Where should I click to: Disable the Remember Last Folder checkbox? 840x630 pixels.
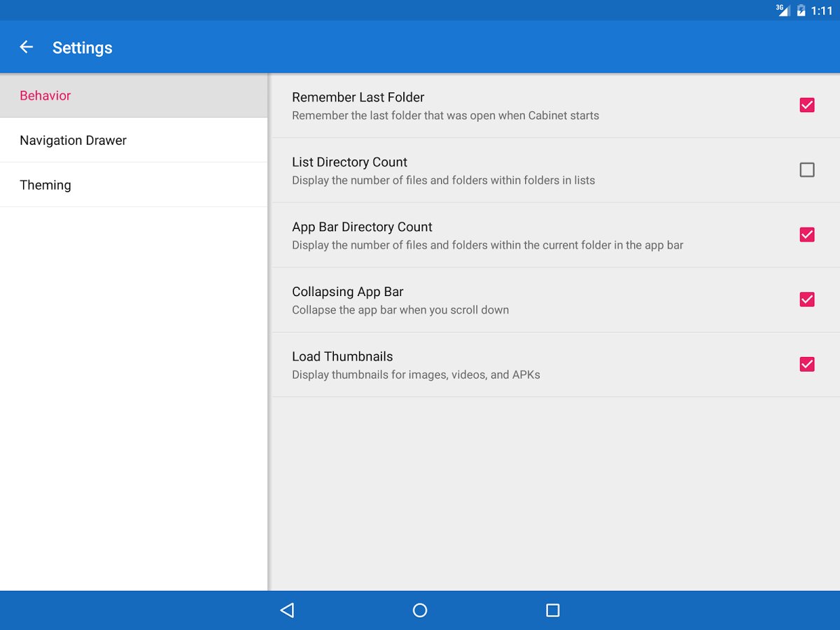pyautogui.click(x=806, y=105)
